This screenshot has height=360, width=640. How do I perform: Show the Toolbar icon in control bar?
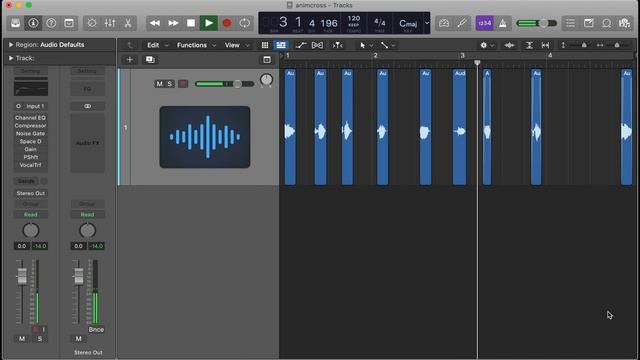pyautogui.click(x=69, y=23)
